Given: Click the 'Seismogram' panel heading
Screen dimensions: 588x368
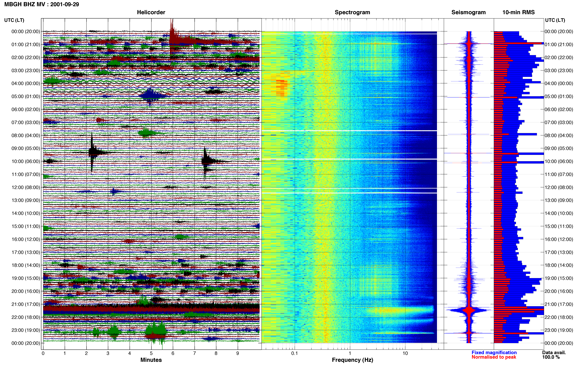Looking at the screenshot, I should (x=468, y=12).
